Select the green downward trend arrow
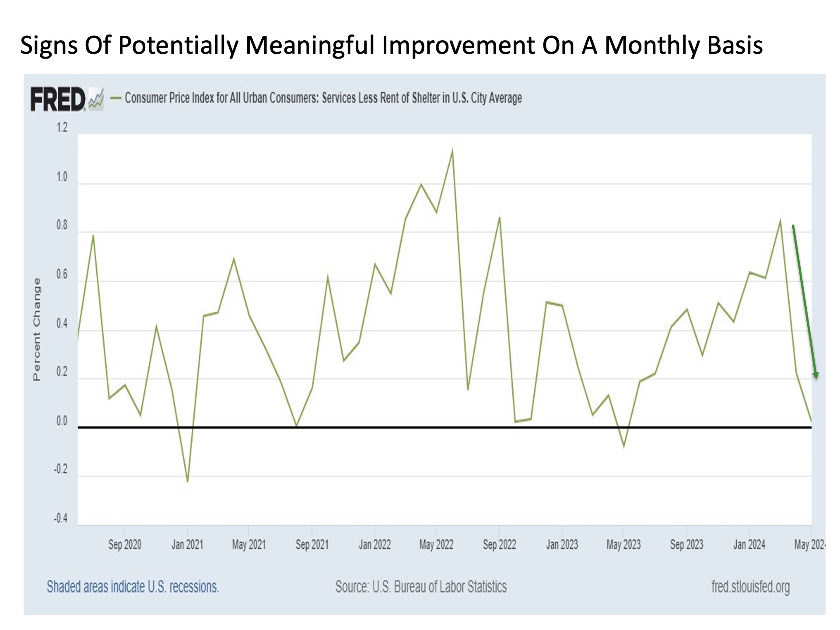This screenshot has width=840, height=630. pyautogui.click(x=805, y=302)
